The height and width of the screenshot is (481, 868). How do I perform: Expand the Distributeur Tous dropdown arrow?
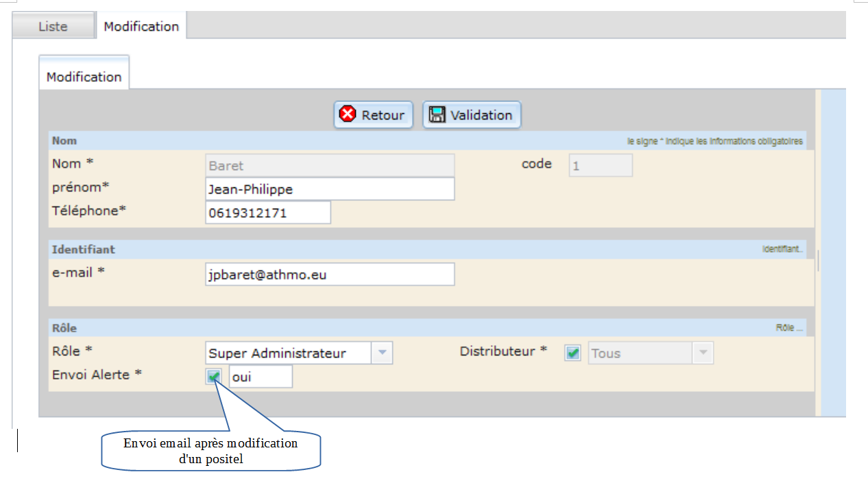click(702, 353)
